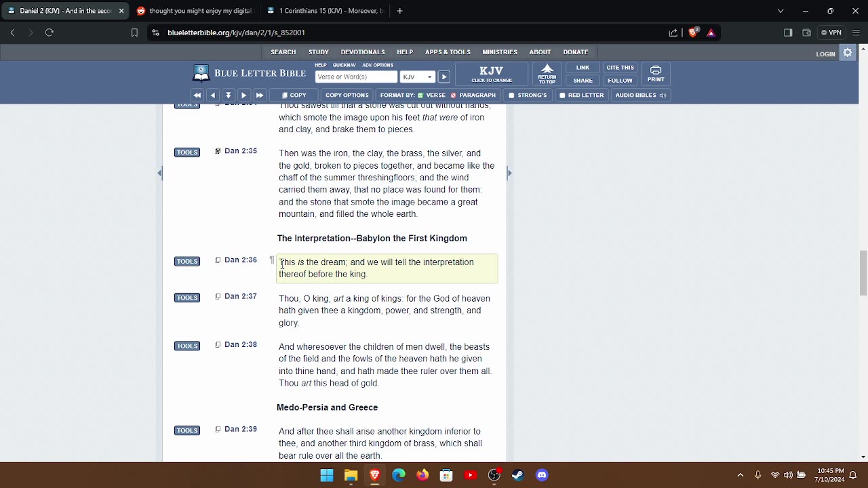This screenshot has width=868, height=488.
Task: Open Tools for Dan 2:37
Action: 187,298
